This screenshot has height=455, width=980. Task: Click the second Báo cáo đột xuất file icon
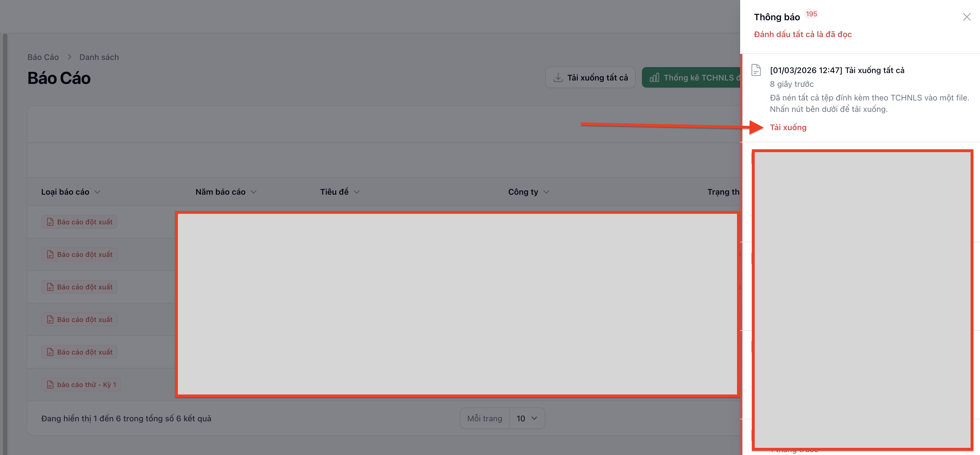[x=50, y=255]
